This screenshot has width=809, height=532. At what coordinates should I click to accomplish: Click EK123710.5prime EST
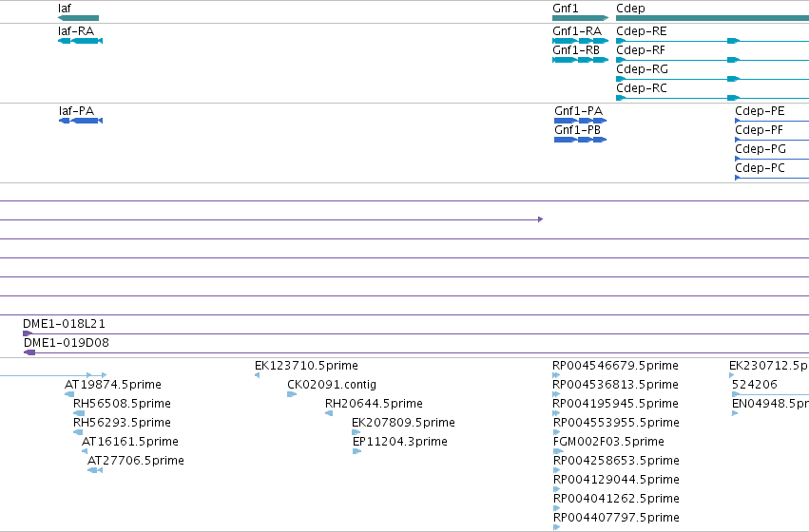[x=257, y=375]
